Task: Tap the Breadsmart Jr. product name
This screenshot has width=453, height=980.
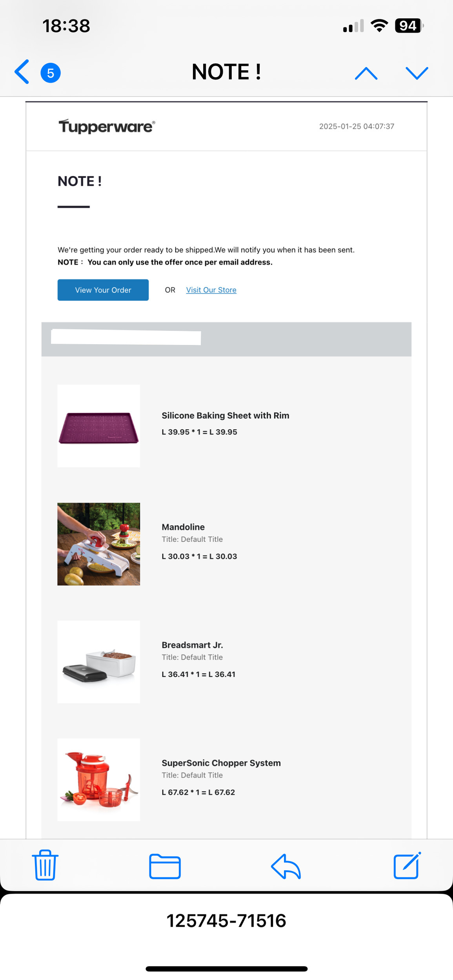Action: click(192, 645)
